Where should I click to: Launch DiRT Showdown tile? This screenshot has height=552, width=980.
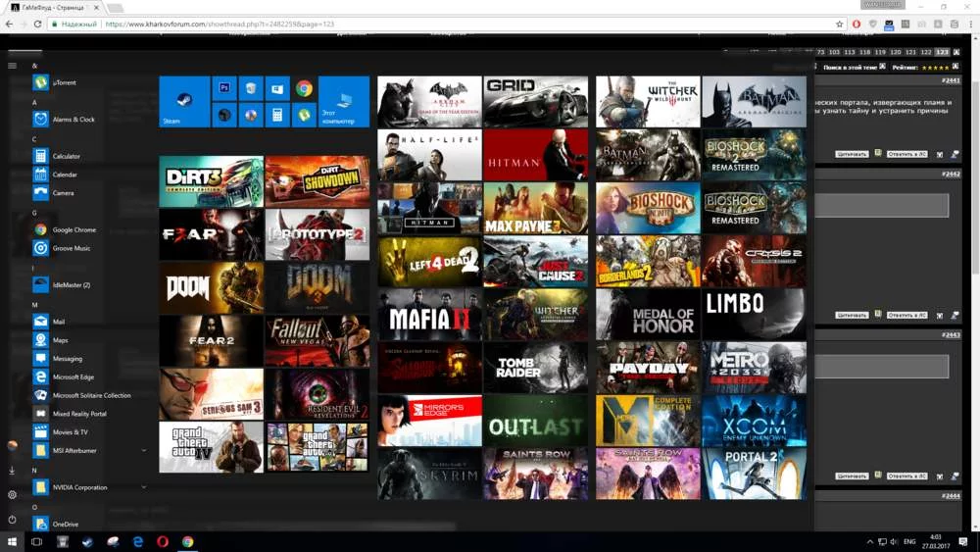(x=317, y=181)
